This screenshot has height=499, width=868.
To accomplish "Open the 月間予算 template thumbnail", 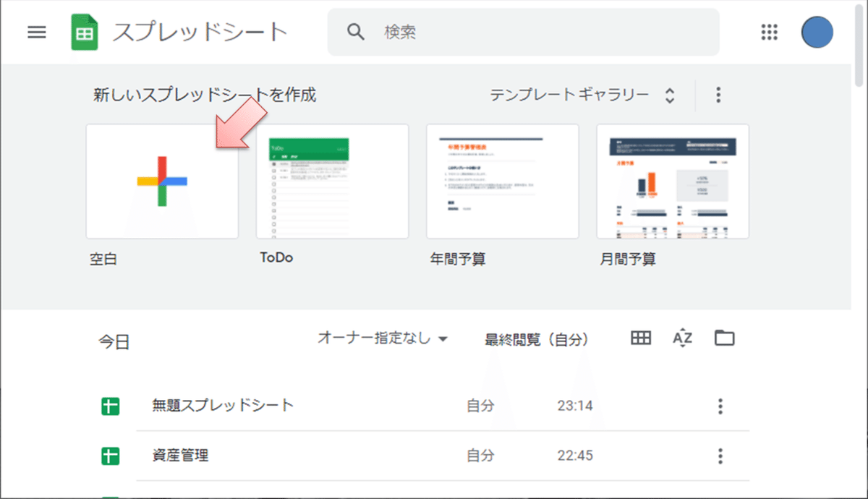I will (673, 182).
